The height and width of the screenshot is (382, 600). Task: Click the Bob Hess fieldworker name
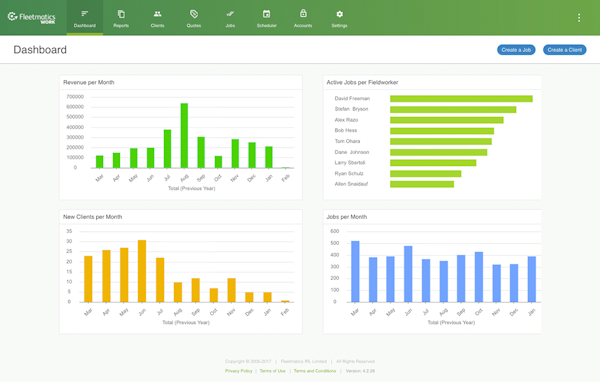346,131
